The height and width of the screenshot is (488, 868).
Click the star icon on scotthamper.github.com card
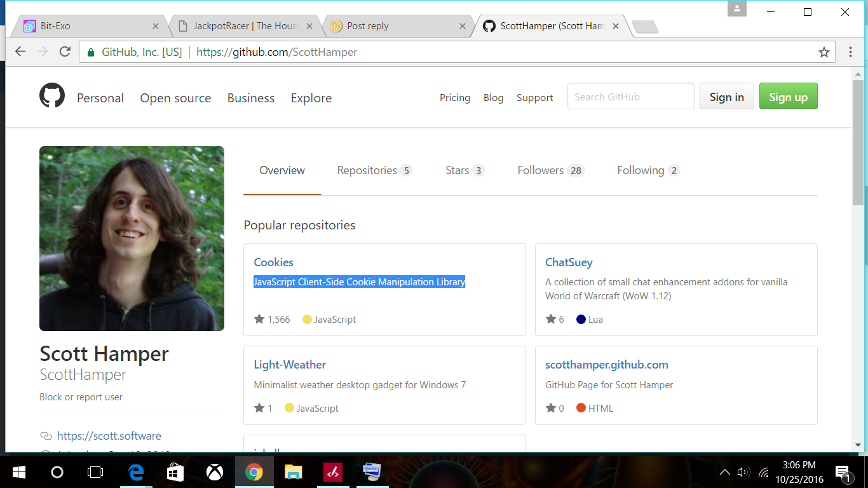pyautogui.click(x=551, y=408)
